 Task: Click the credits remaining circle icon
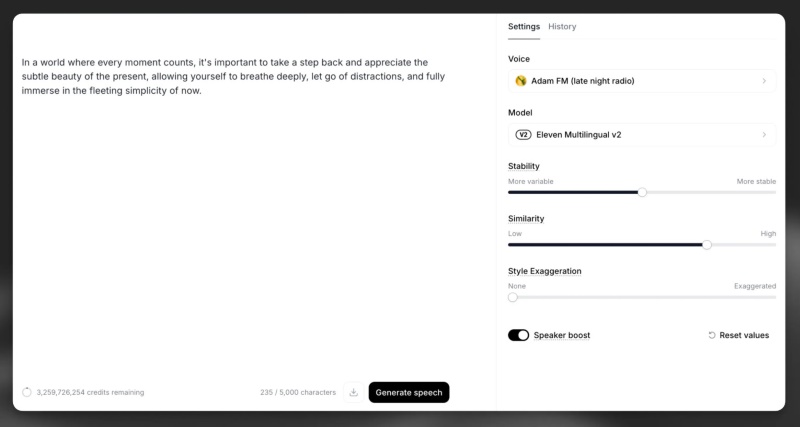[x=27, y=392]
